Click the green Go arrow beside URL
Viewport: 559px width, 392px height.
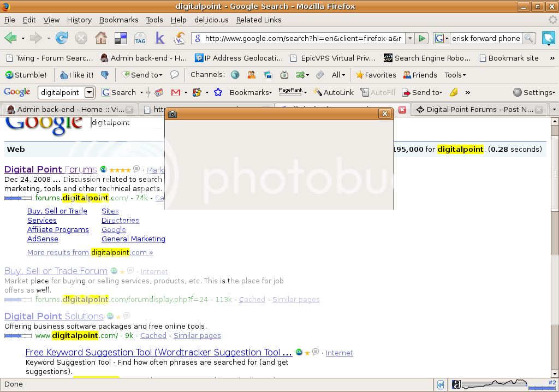pyautogui.click(x=422, y=38)
